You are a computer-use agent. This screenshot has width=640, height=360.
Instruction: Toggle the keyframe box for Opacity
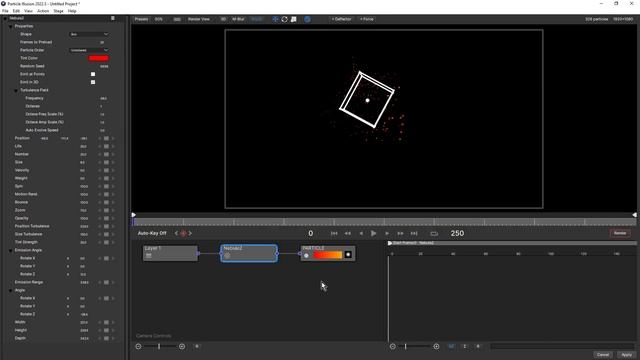[x=106, y=218]
